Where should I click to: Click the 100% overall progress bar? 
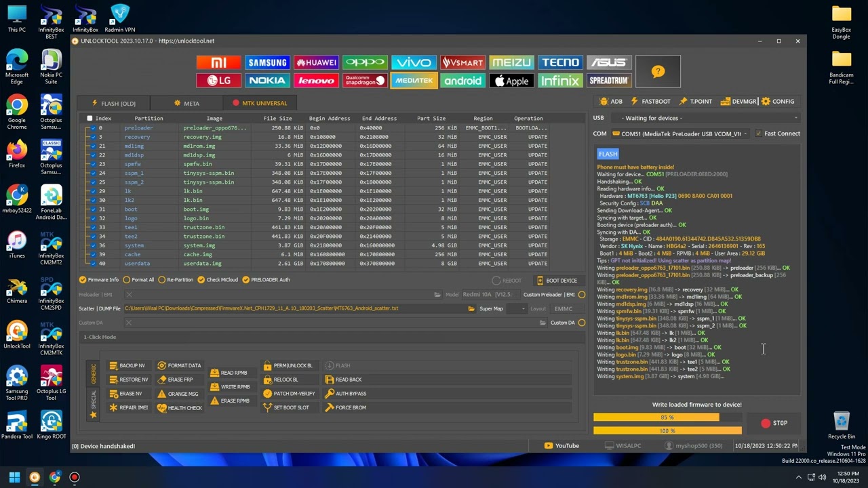click(667, 430)
